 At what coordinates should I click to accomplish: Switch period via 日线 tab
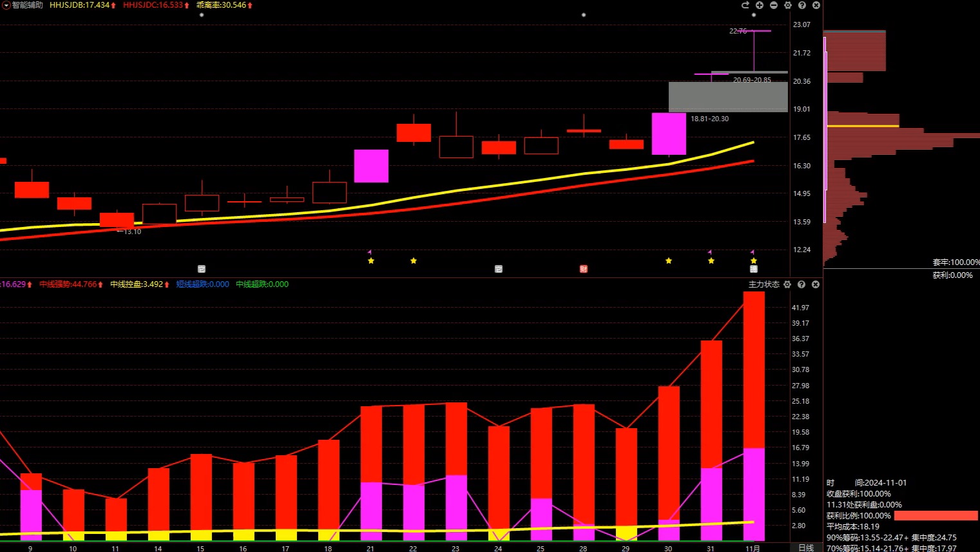(806, 547)
